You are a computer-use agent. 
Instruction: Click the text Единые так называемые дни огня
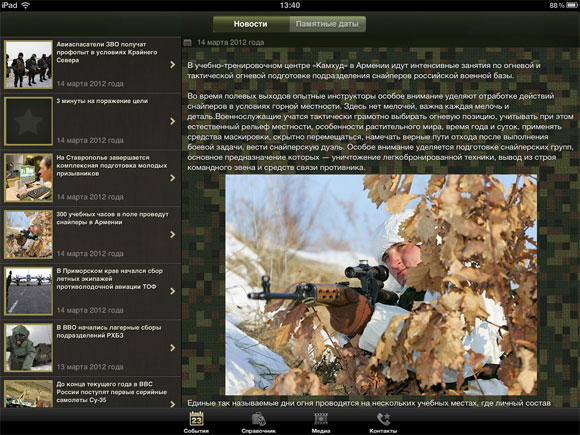tap(369, 403)
